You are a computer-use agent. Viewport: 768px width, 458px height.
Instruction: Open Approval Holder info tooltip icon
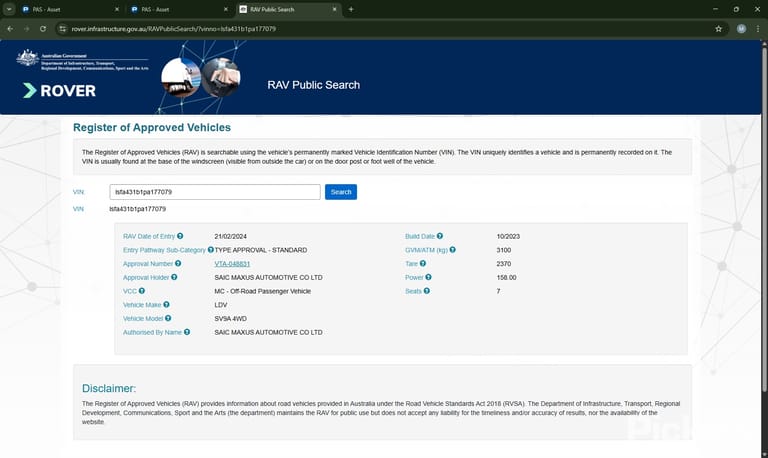[174, 277]
